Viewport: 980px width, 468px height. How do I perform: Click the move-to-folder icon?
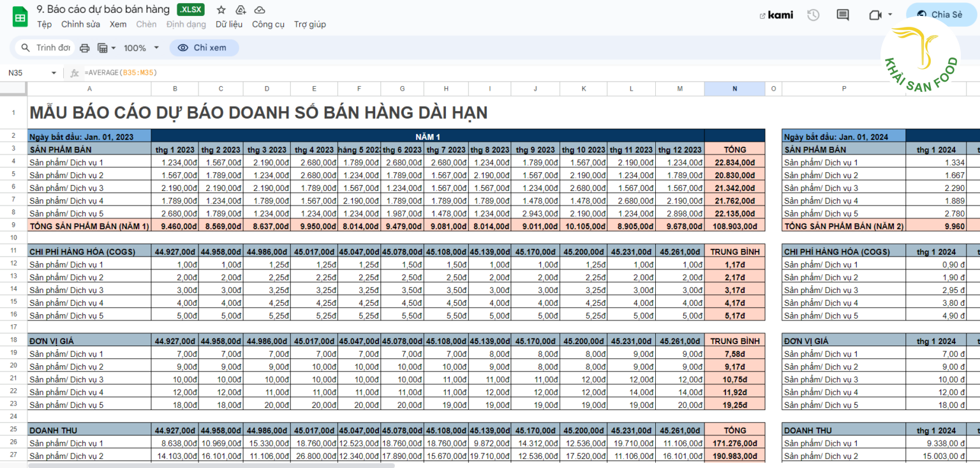click(x=241, y=10)
